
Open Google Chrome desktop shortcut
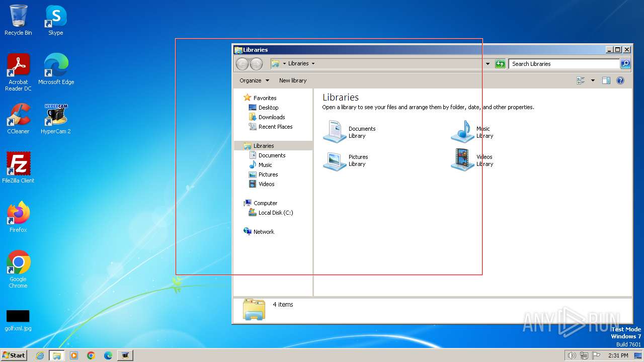pyautogui.click(x=18, y=269)
